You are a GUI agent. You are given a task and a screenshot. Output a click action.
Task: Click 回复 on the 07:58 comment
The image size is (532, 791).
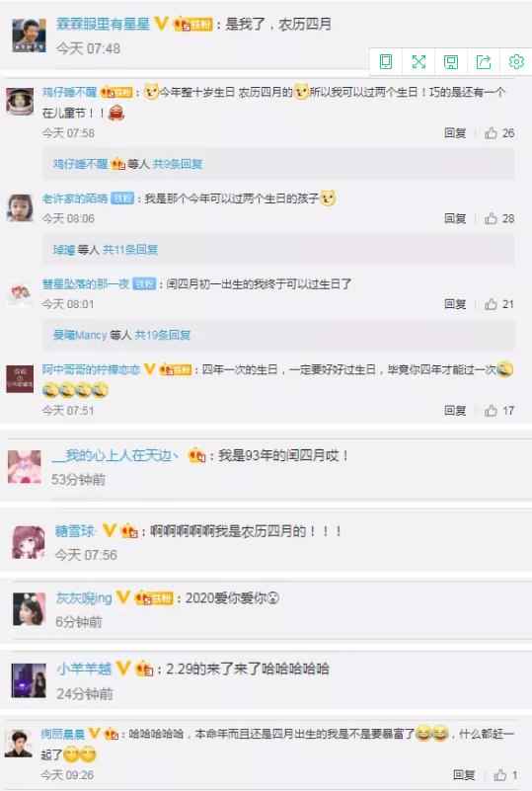point(455,133)
